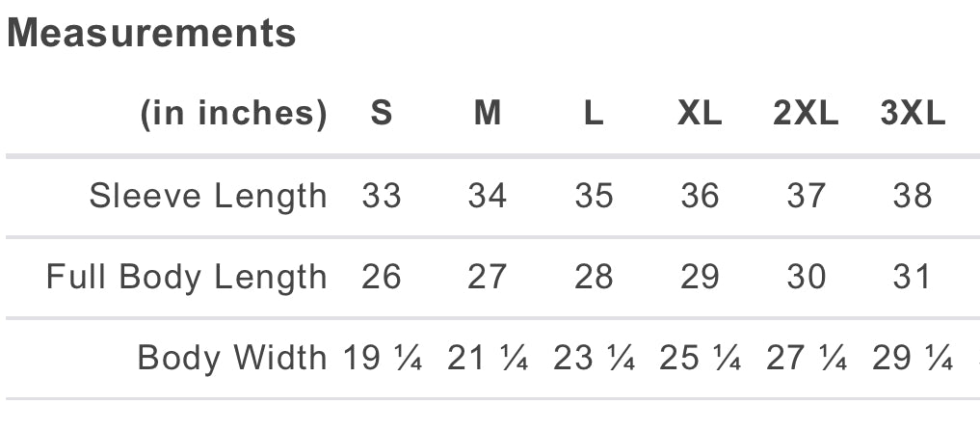This screenshot has width=980, height=431.
Task: Click the Body Width row label
Action: click(x=232, y=358)
